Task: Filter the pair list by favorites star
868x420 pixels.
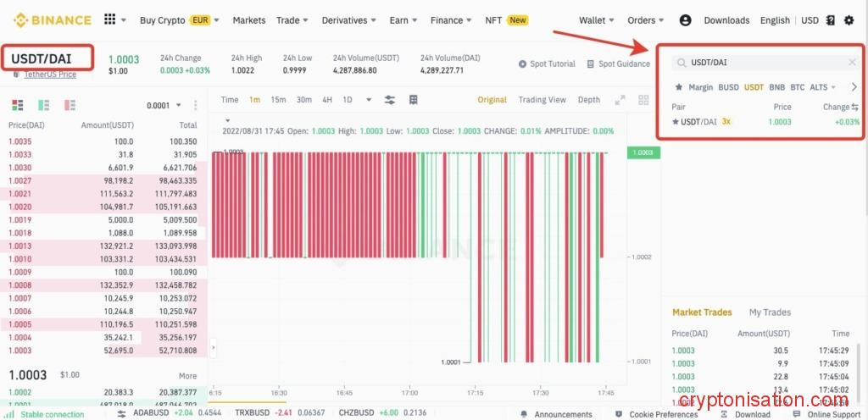Action: click(x=678, y=87)
